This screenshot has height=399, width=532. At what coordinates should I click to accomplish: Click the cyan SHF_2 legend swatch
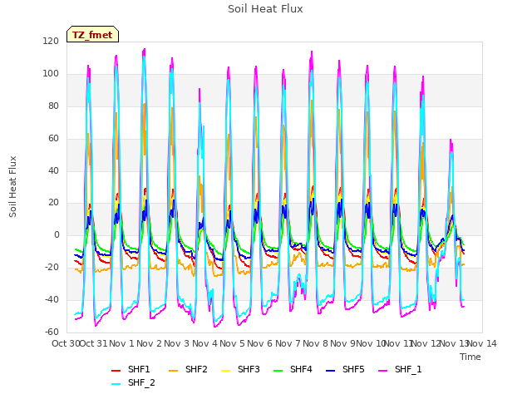(x=116, y=384)
